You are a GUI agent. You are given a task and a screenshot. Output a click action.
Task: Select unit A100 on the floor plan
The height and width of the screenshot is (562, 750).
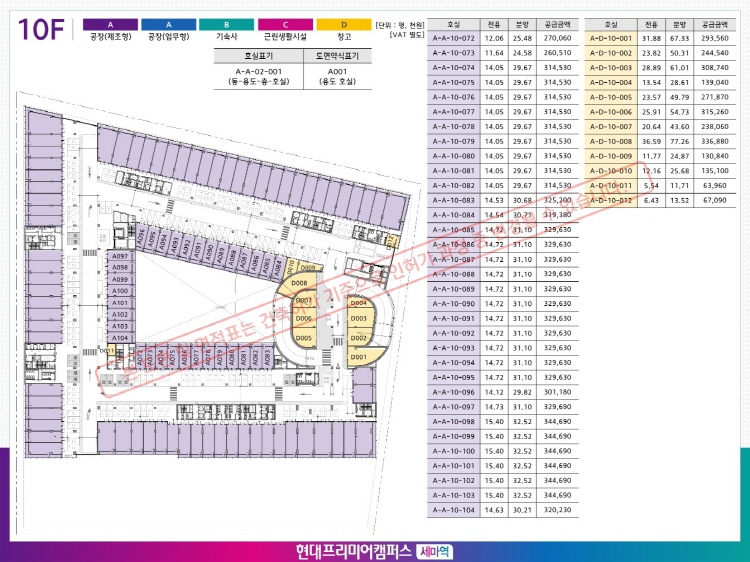click(x=120, y=290)
